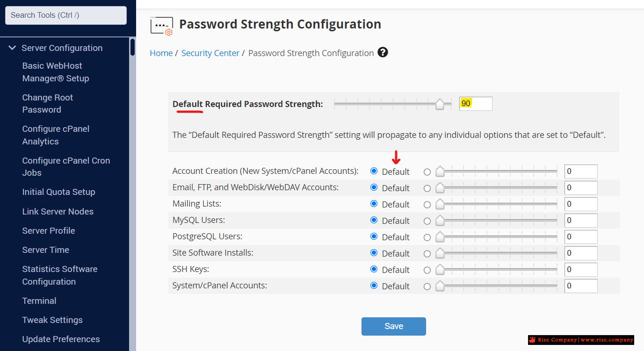Collapse the Server Configuration section chevron
This screenshot has width=644, height=351.
12,48
